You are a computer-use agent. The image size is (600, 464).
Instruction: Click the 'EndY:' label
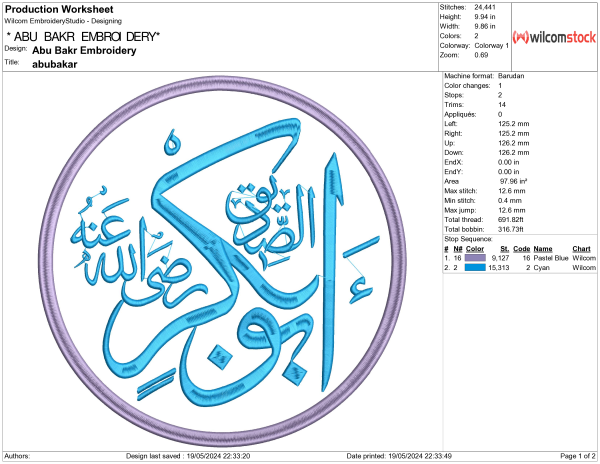coord(453,172)
